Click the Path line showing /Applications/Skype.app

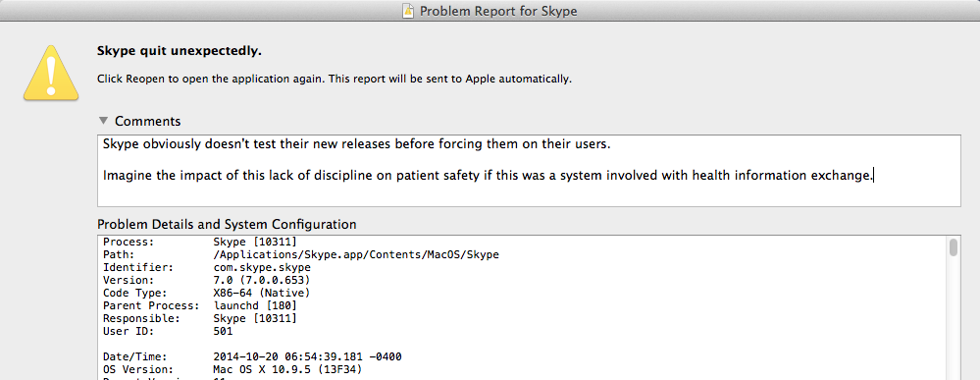click(300, 254)
